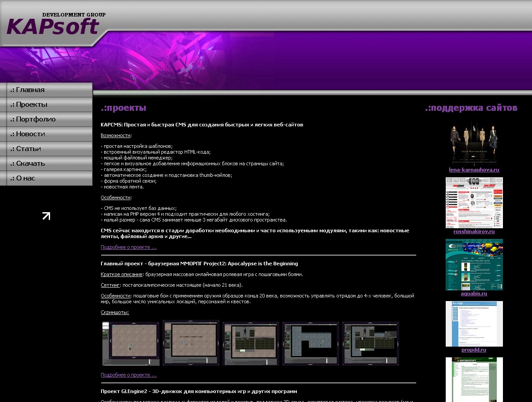Click the KAPCMS project title text
This screenshot has height=402, width=532.
[202, 125]
